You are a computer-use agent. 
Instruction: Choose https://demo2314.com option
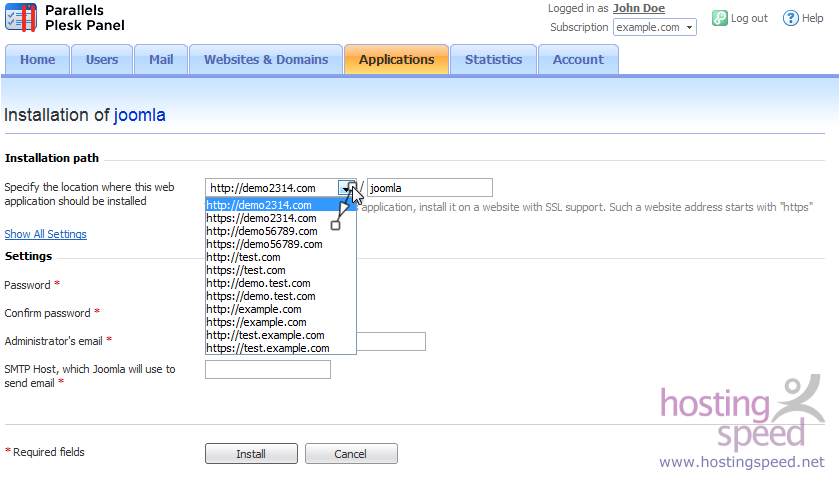click(281, 218)
